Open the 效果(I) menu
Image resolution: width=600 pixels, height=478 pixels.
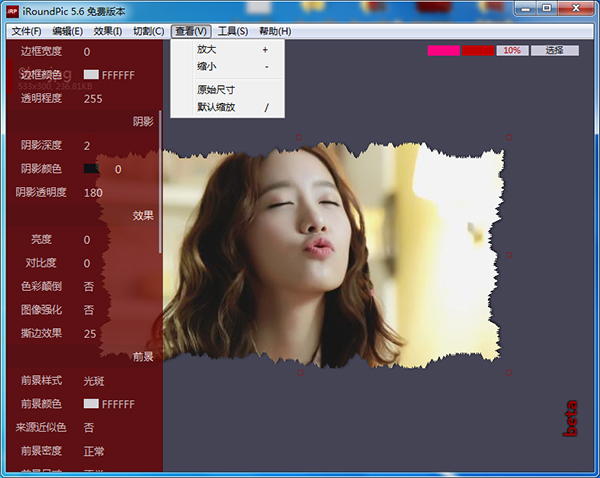107,32
